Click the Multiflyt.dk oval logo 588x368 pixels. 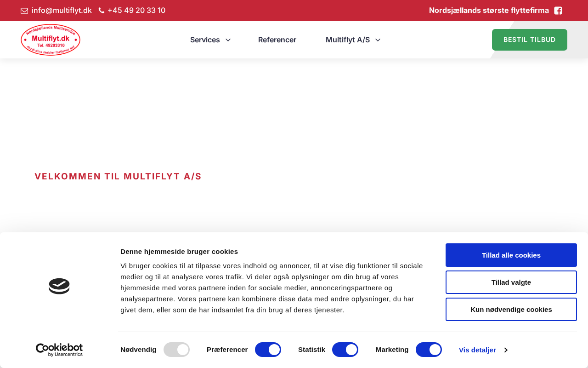(51, 40)
